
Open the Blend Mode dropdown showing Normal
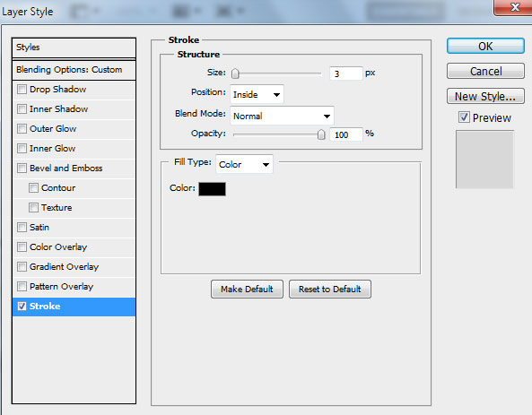[x=282, y=116]
